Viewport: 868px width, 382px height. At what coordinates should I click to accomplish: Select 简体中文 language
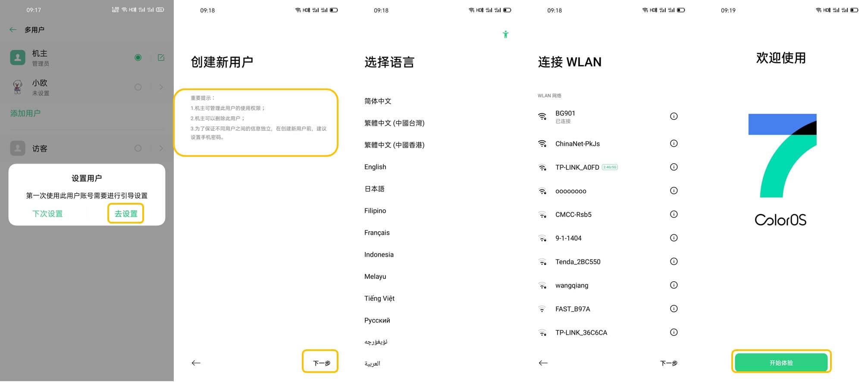point(378,101)
